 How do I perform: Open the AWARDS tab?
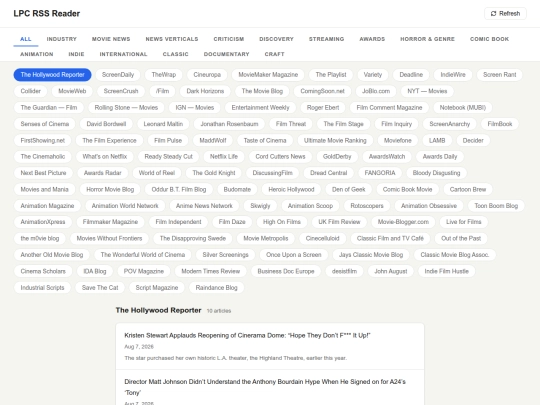point(372,39)
